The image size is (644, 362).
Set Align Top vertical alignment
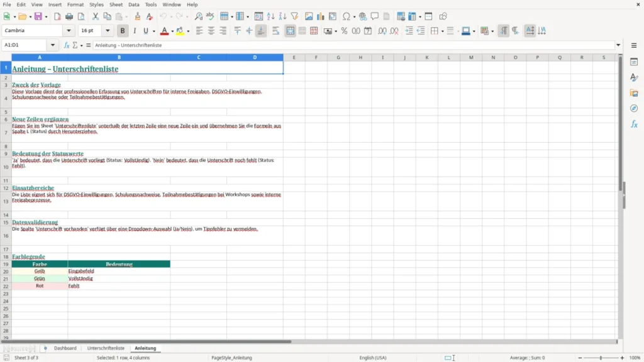pyautogui.click(x=237, y=31)
